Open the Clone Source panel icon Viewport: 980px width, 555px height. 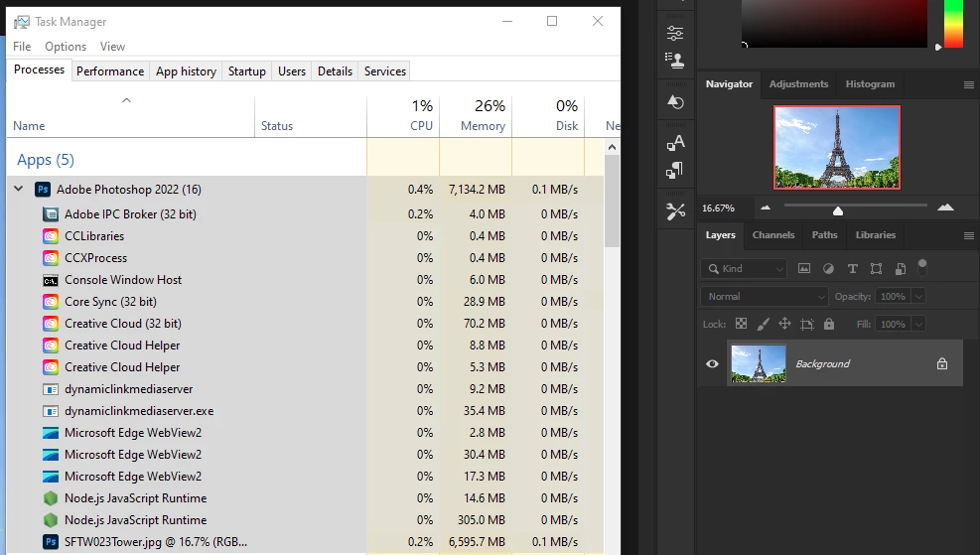click(x=675, y=60)
